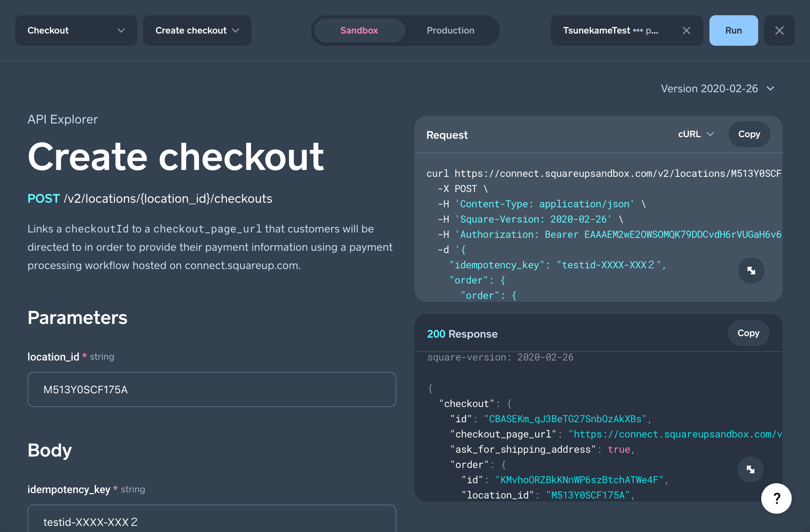Image resolution: width=810 pixels, height=532 pixels.
Task: Remove the TsunekameTest access token
Action: tap(687, 30)
